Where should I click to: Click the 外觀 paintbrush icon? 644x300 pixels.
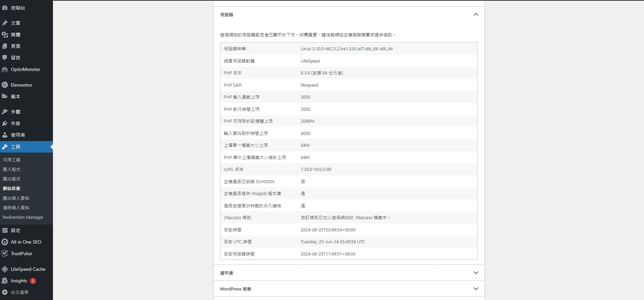(x=5, y=112)
